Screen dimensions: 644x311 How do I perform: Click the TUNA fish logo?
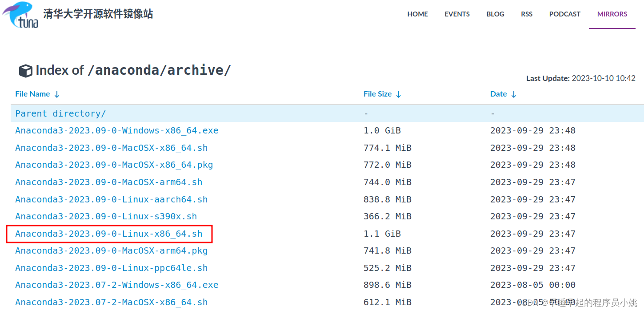pyautogui.click(x=20, y=15)
